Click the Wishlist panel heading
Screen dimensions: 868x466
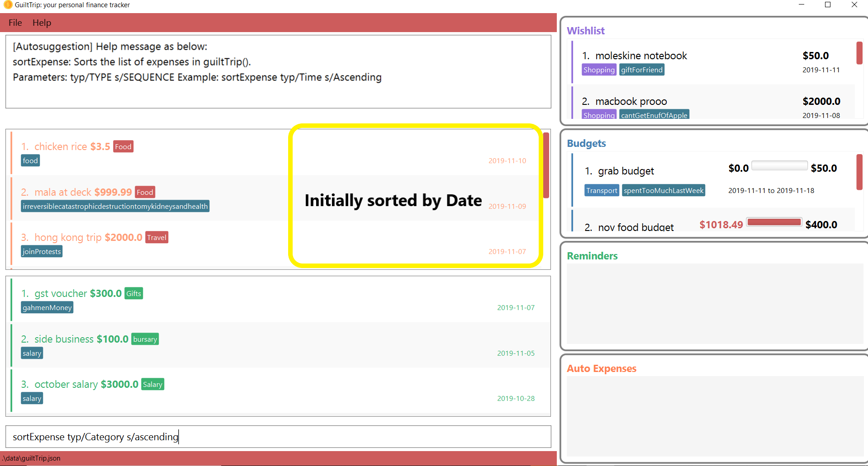pos(586,31)
